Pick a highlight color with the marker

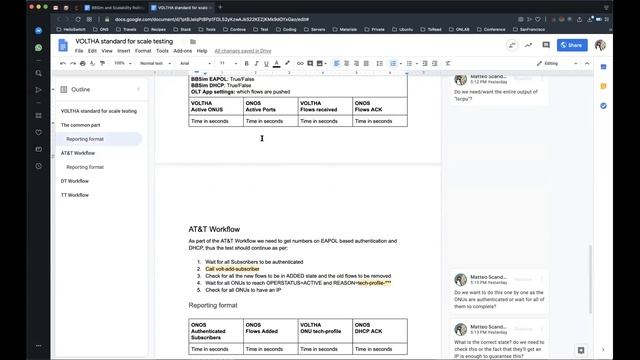[287, 63]
